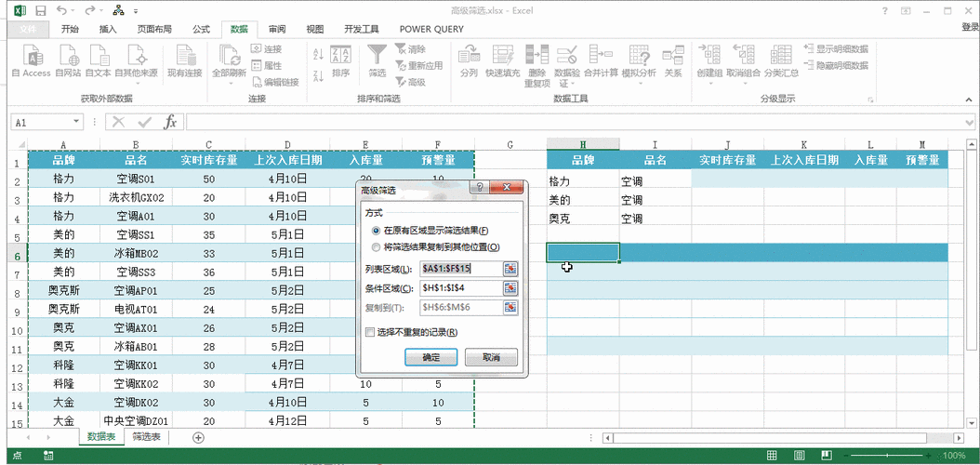980x465 pixels.
Task: Toggle 'Unique records only' (选择不重复的记录) checkbox
Action: 369,332
